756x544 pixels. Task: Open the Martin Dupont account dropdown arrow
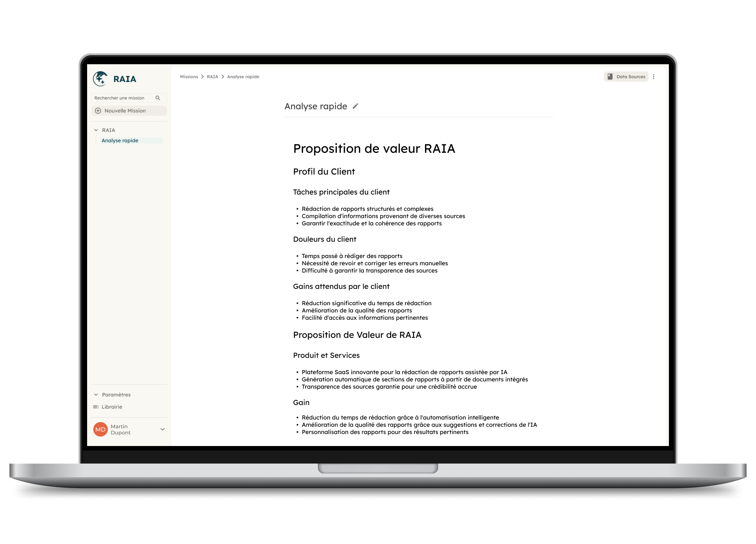[163, 429]
